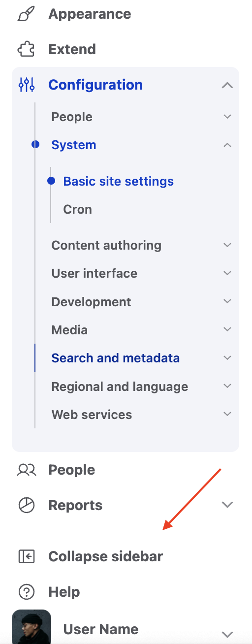Open the Cron settings page

tap(78, 209)
